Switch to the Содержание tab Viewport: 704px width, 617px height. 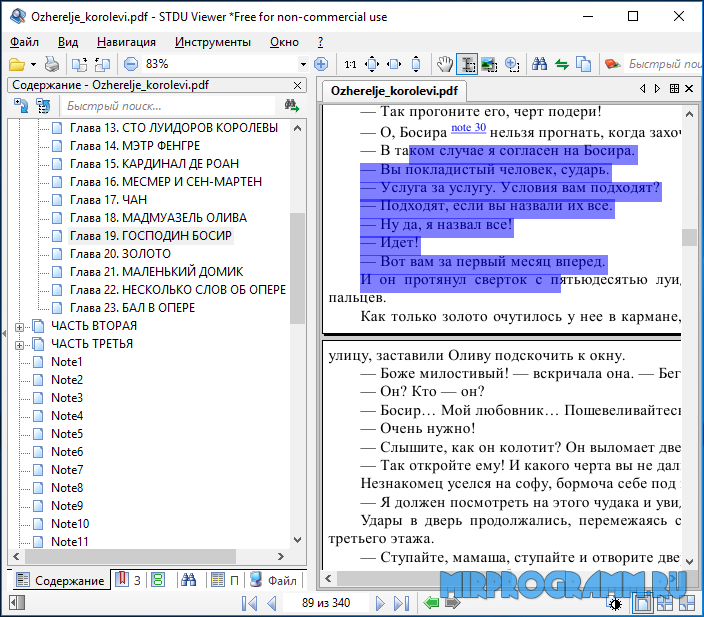click(60, 580)
